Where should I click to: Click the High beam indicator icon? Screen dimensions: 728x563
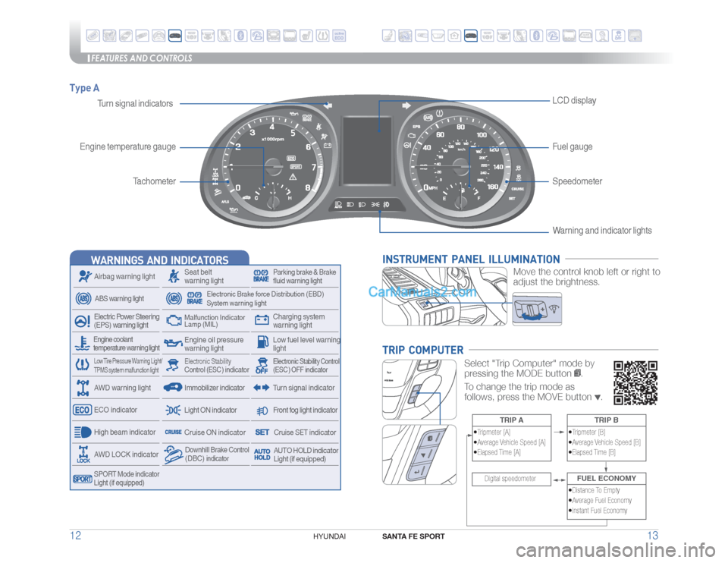click(x=83, y=432)
